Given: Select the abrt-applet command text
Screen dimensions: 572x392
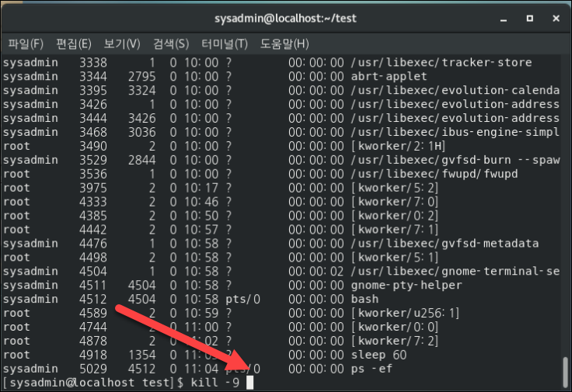Looking at the screenshot, I should click(x=389, y=77).
